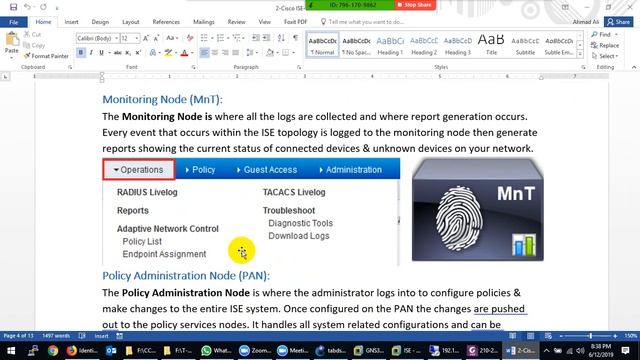Click Replace in Editing group
This screenshot has width=640, height=360.
tap(605, 45)
